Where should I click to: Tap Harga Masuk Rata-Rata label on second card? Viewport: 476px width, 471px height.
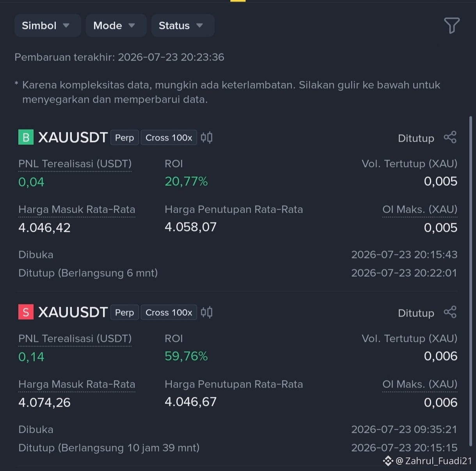[x=77, y=384]
